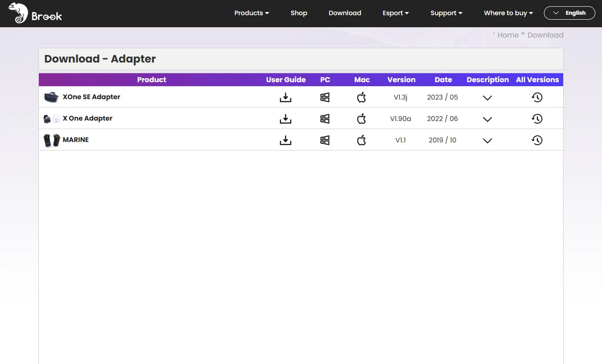Click the X One Adapter product thumbnail

[51, 118]
